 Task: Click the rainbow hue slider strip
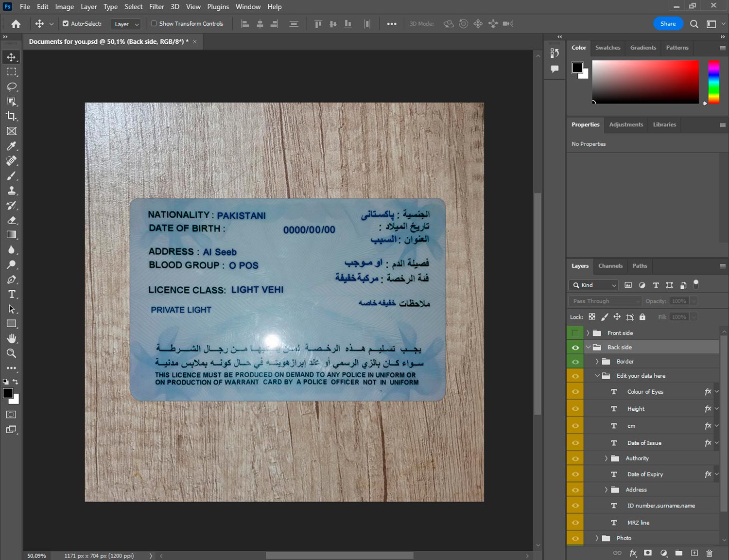713,82
